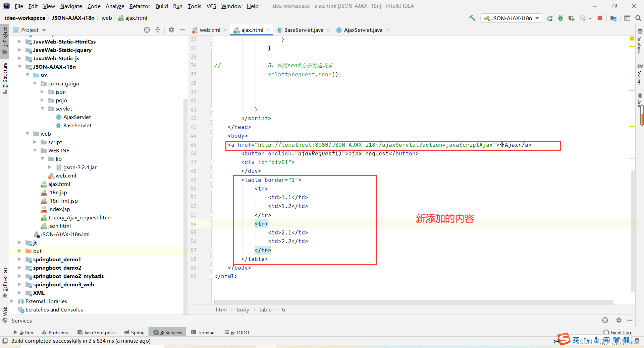Expand the gson-2.2.4.jar node
Screen dimensions: 644x348
pyautogui.click(x=50, y=167)
